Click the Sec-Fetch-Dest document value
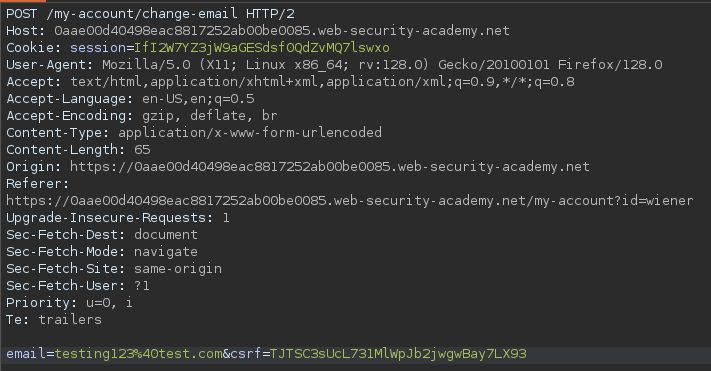This screenshot has width=711, height=371. coord(166,234)
